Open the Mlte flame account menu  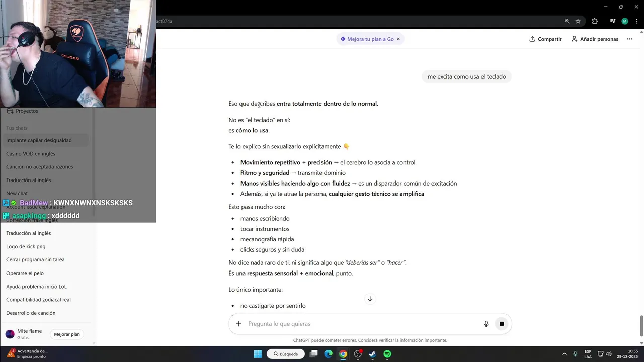[29, 334]
